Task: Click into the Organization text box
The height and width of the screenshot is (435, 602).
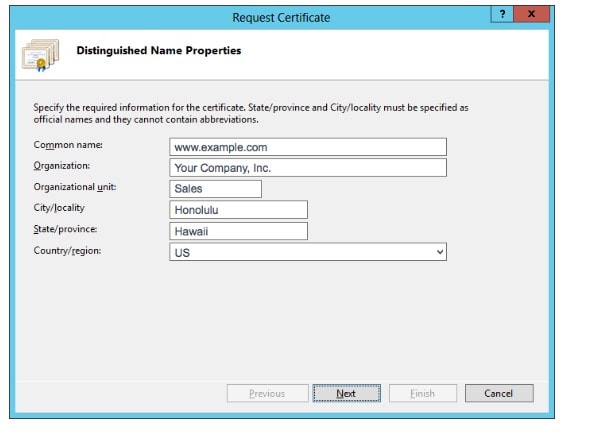Action: [x=308, y=167]
